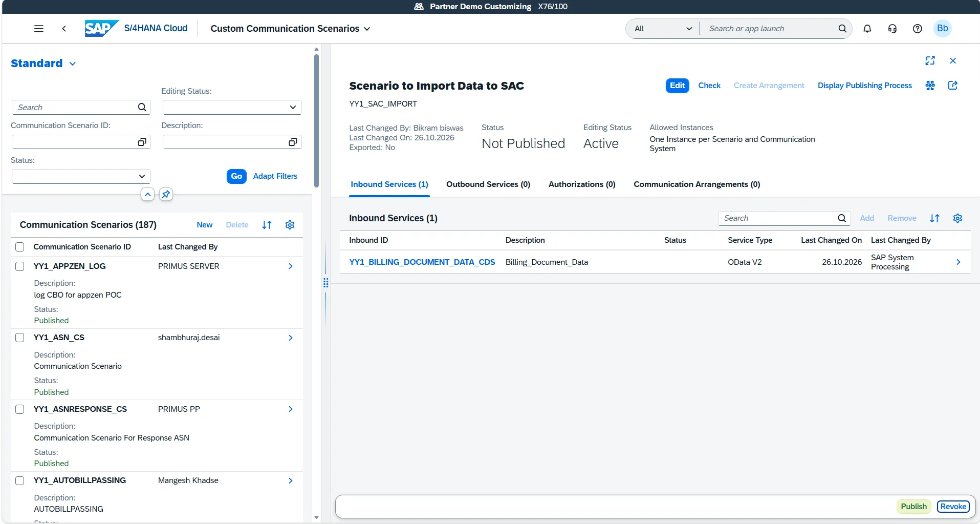Collapse the filter header

tap(147, 194)
